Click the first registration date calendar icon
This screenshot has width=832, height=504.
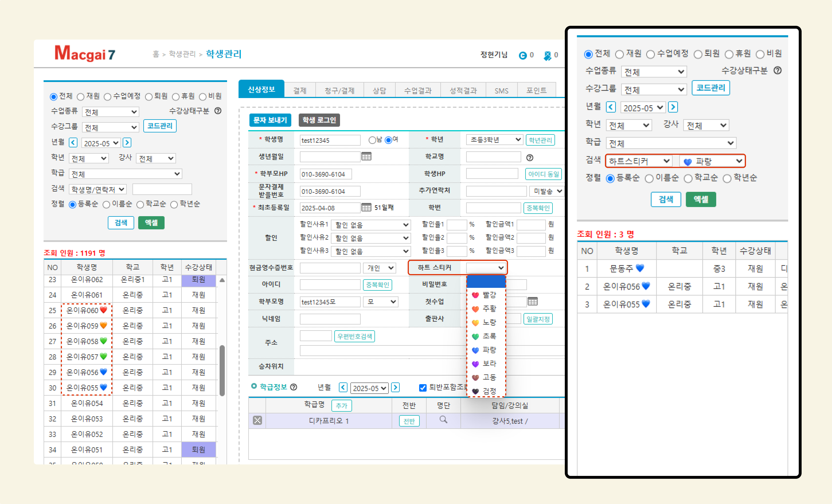(366, 208)
